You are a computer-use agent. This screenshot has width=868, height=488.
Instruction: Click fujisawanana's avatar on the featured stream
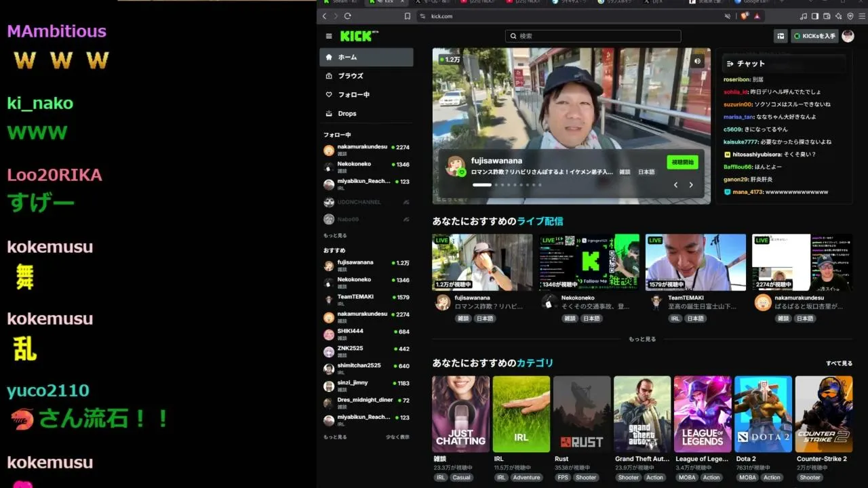(x=456, y=166)
